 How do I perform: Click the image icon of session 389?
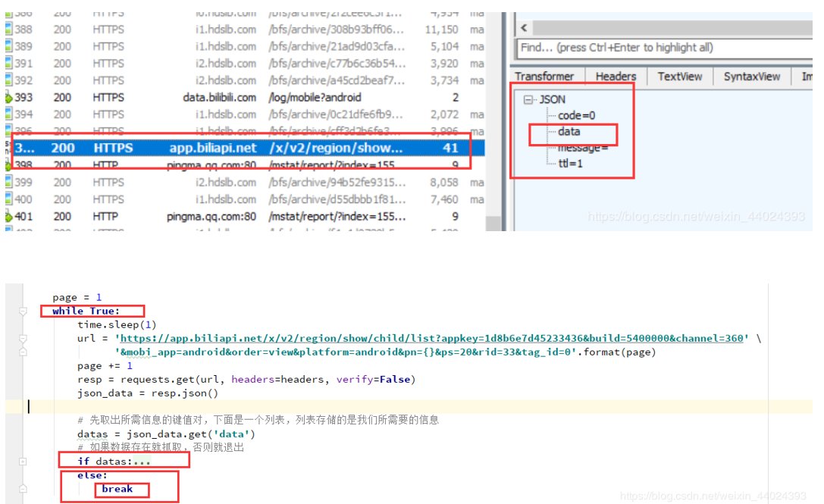(8, 46)
